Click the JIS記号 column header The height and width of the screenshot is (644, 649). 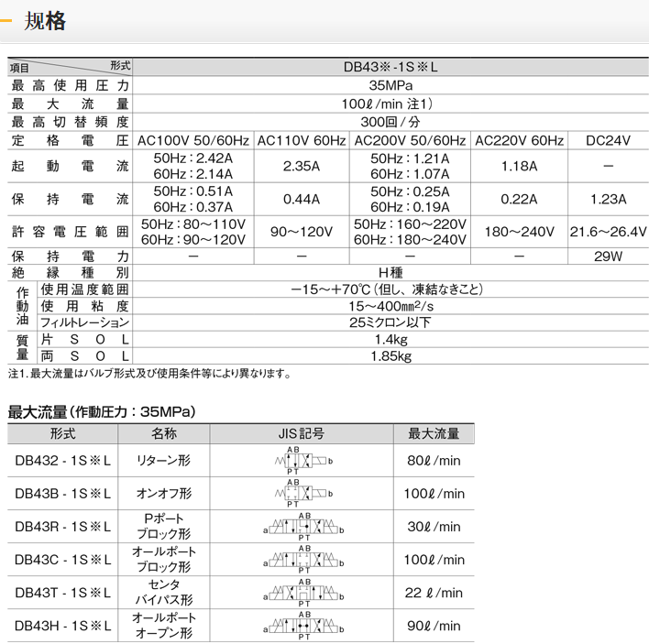point(302,433)
